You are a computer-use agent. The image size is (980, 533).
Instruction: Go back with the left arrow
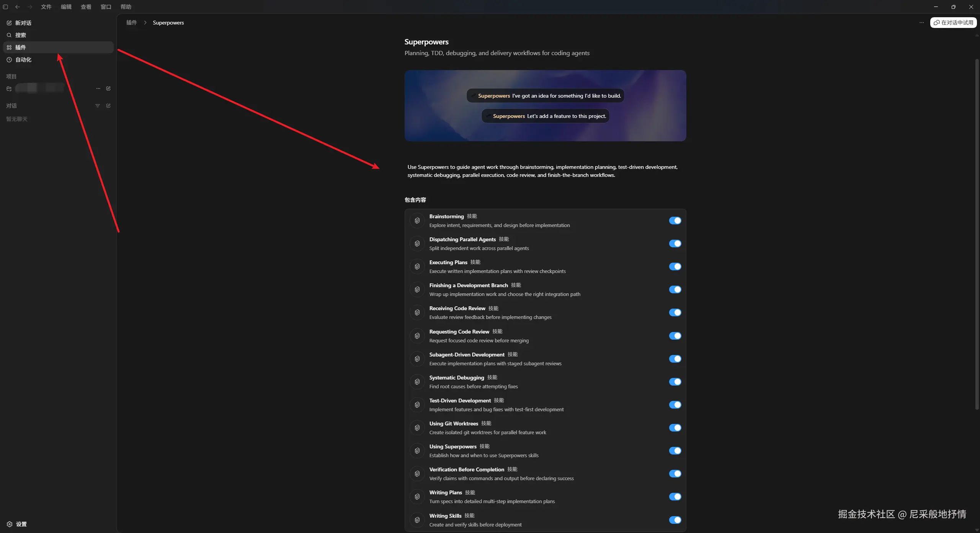[18, 7]
